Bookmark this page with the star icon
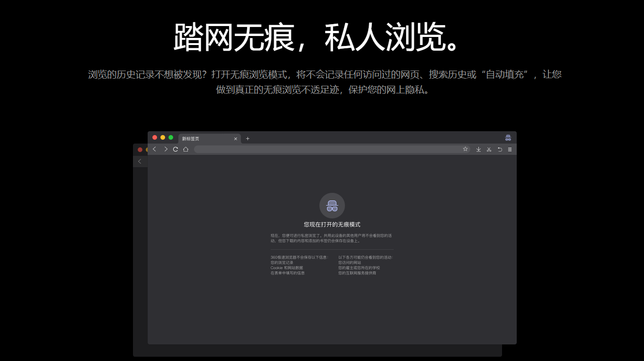This screenshot has height=361, width=644. click(x=465, y=149)
